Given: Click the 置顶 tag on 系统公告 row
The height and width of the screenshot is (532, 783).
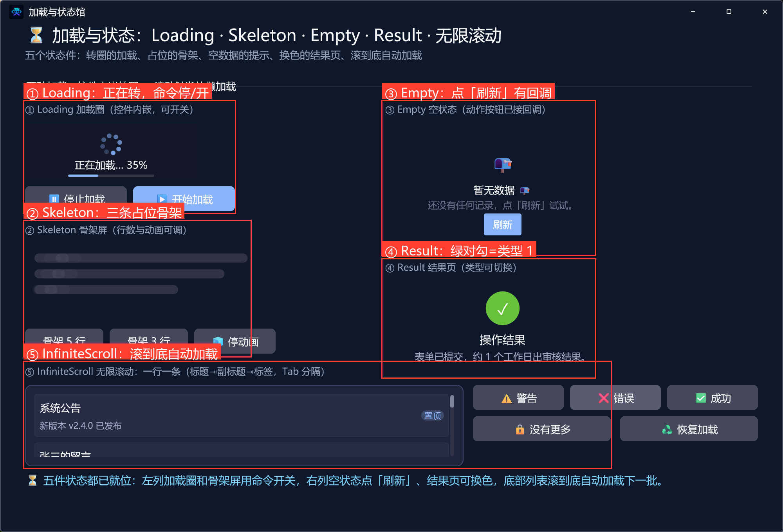Looking at the screenshot, I should [x=433, y=415].
